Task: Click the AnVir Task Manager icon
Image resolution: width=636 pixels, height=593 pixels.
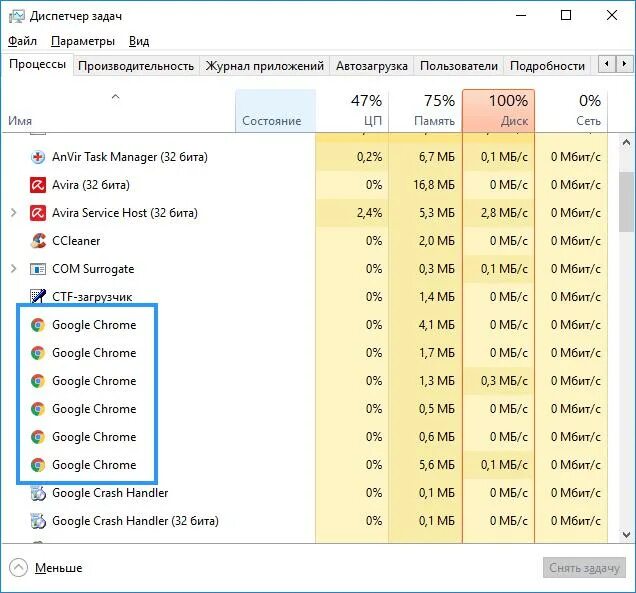Action: pyautogui.click(x=38, y=157)
